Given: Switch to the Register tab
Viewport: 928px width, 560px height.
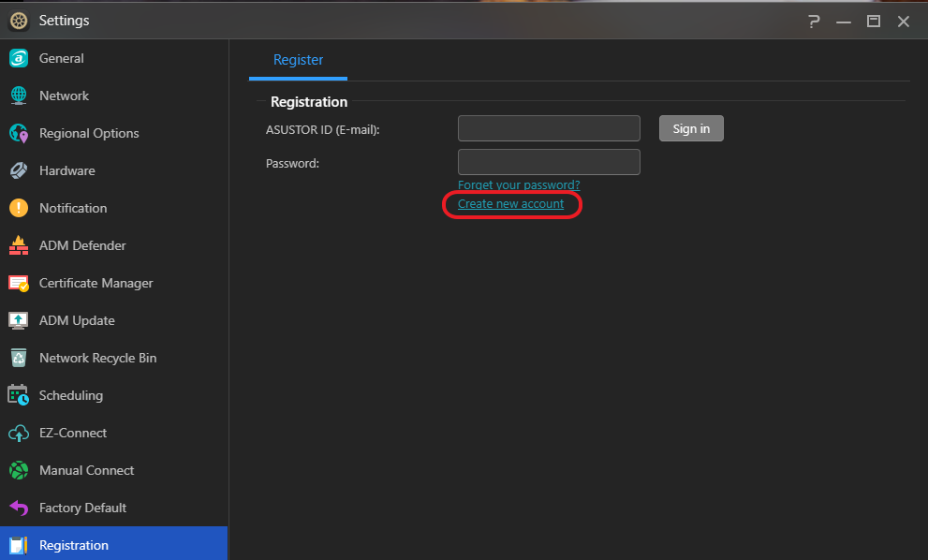Looking at the screenshot, I should point(299,60).
